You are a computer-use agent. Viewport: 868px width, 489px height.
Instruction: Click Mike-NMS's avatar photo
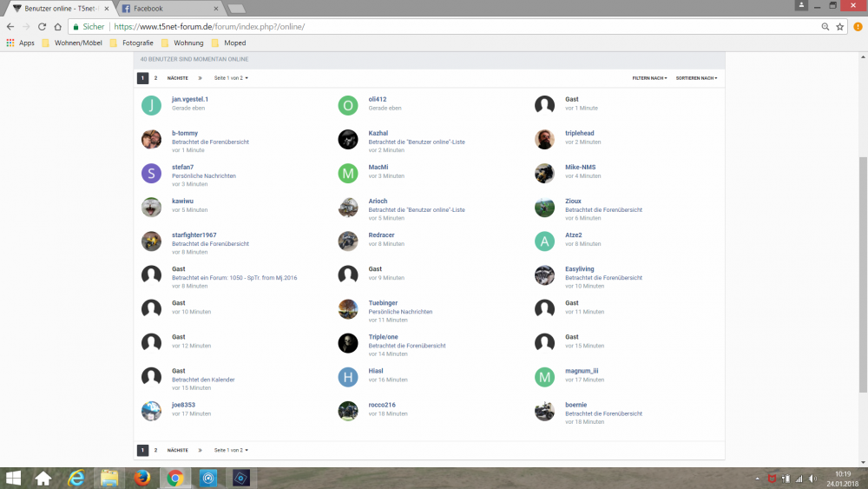tap(545, 174)
